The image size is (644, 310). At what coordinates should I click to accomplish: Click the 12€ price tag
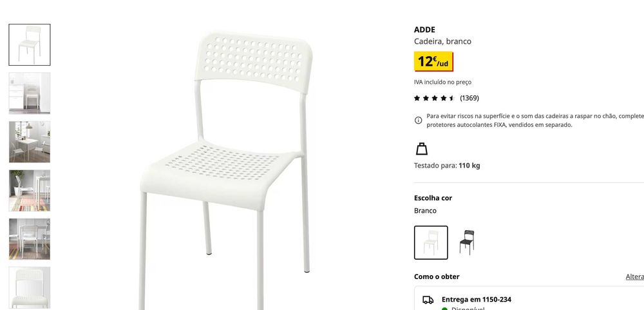click(x=433, y=61)
